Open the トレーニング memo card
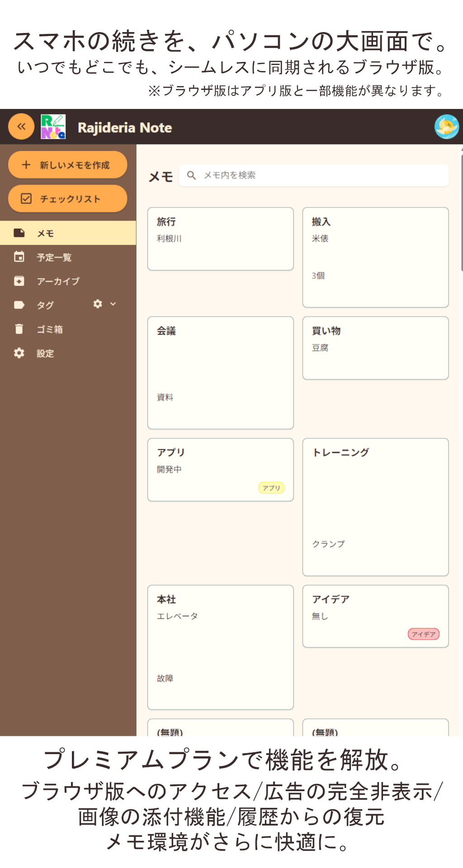 375,506
